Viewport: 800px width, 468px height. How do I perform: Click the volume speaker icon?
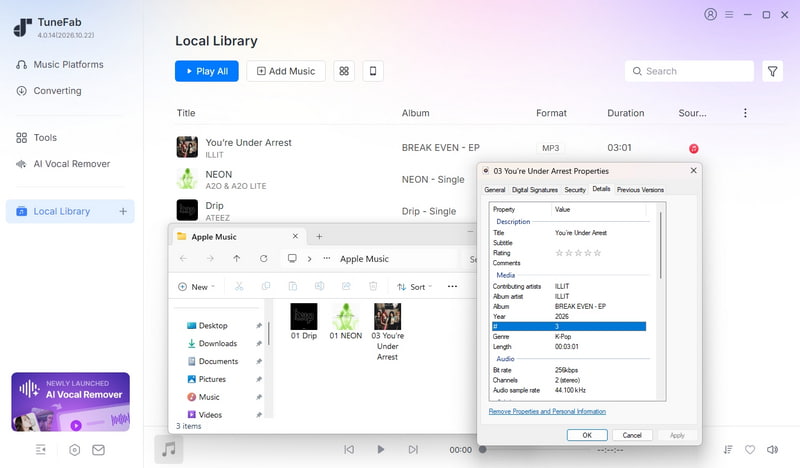click(772, 450)
